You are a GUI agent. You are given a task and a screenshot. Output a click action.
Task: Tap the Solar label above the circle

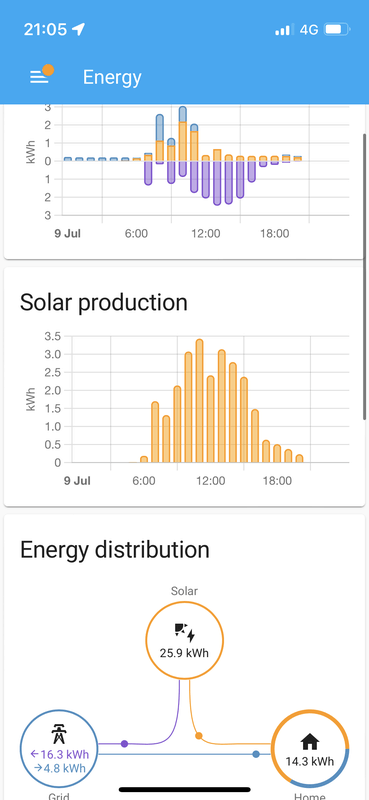click(184, 591)
